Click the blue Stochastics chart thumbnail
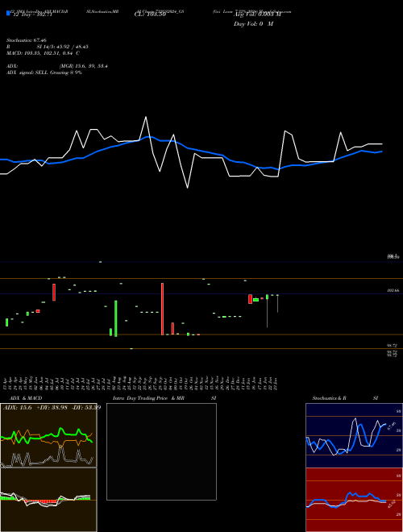Screen dimensions: 403x532 pyautogui.click(x=354, y=435)
